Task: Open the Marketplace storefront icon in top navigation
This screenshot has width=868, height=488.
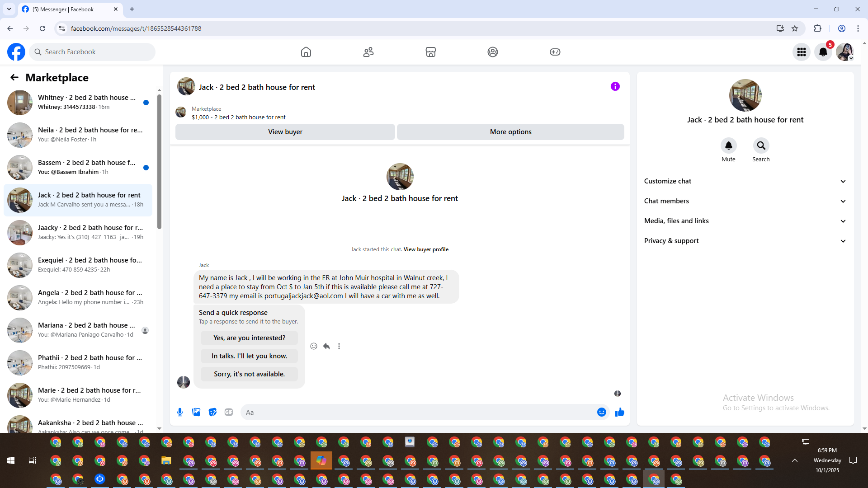Action: 431,52
